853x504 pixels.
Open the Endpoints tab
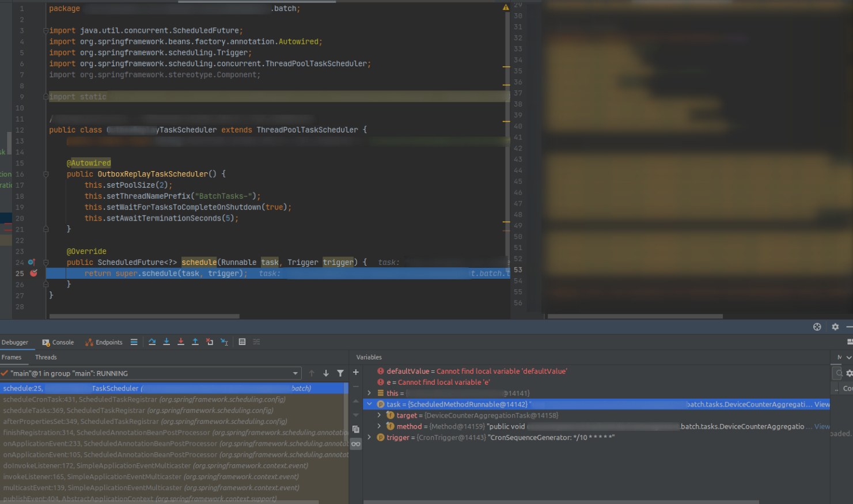click(x=104, y=342)
